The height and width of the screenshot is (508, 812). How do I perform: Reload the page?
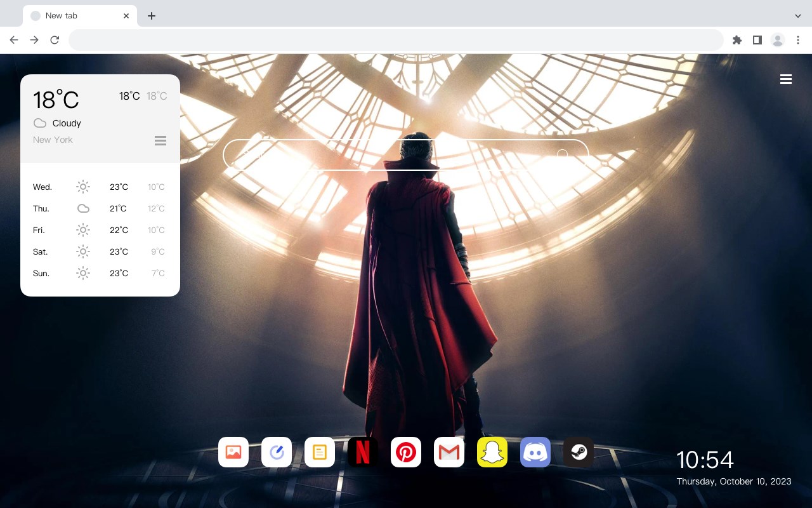(55, 40)
